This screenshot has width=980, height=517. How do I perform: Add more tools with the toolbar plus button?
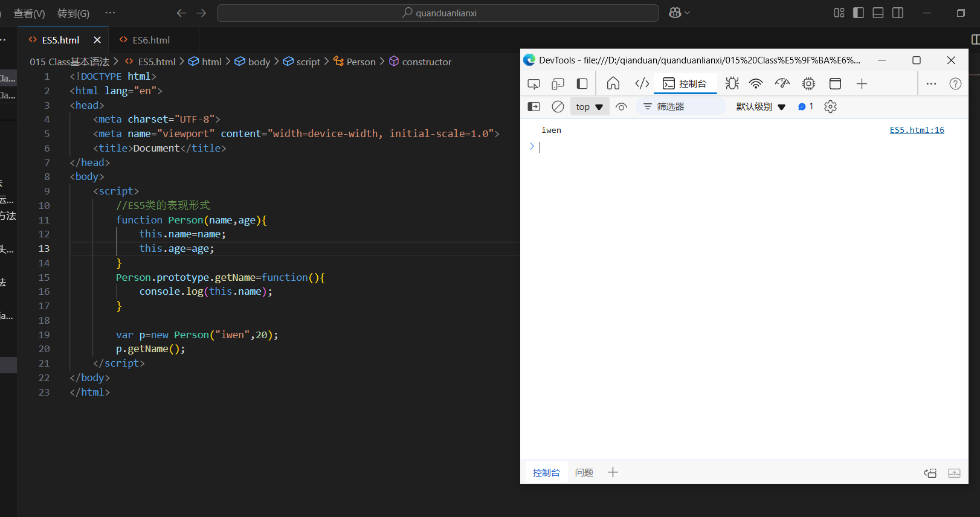coord(862,83)
